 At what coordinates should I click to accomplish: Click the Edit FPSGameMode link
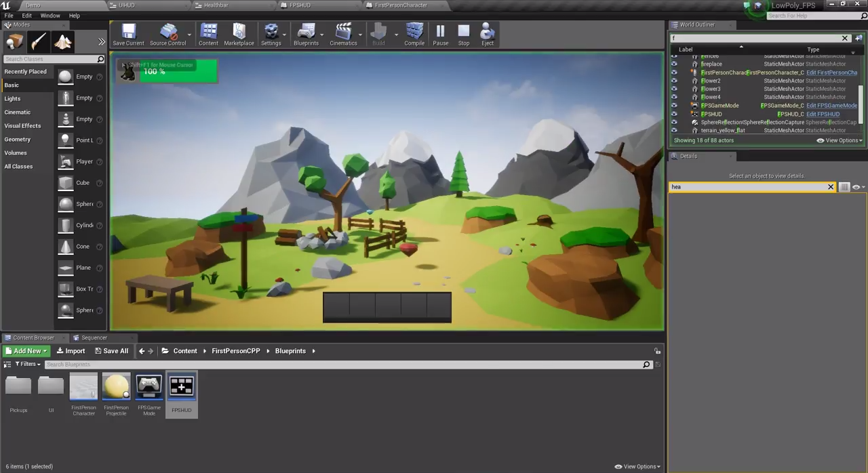(x=831, y=105)
